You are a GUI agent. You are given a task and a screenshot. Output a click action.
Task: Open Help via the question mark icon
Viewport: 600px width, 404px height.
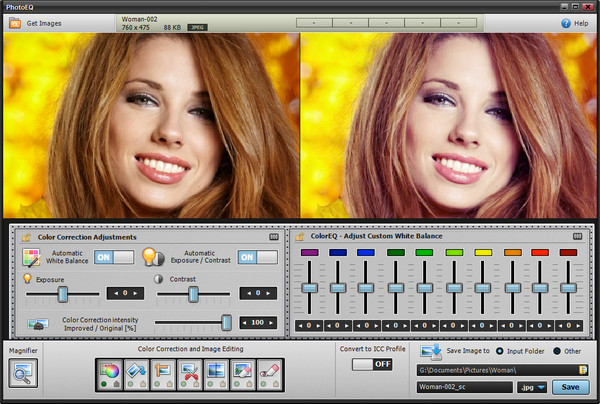566,22
